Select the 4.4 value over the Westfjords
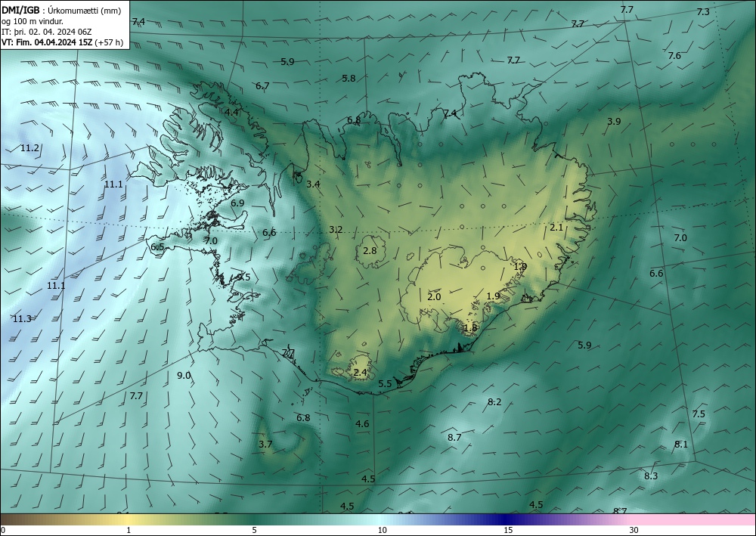 [x=231, y=113]
